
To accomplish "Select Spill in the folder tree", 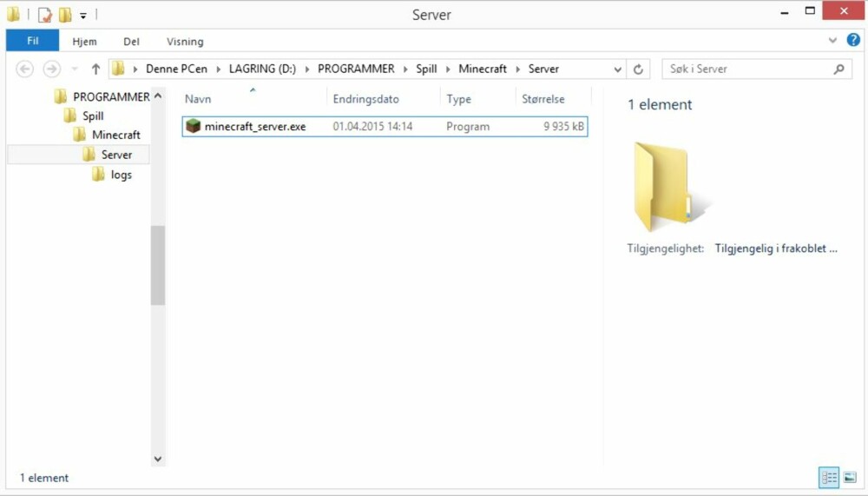I will tap(93, 116).
